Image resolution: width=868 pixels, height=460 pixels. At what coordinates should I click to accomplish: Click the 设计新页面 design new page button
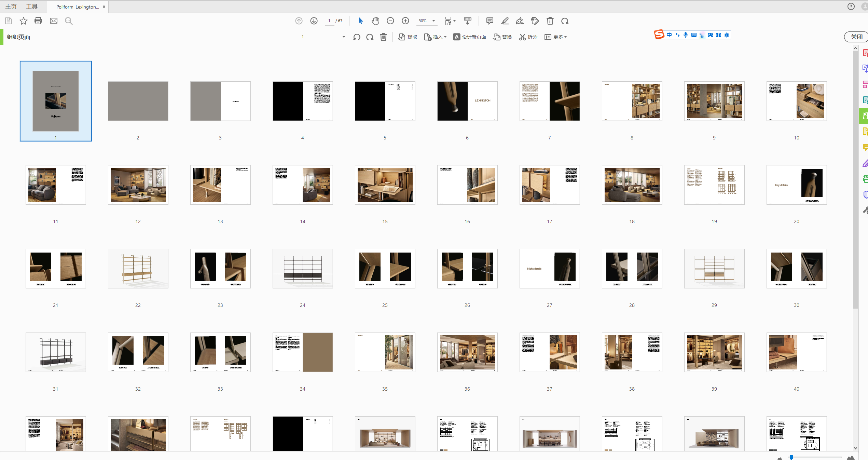[x=470, y=37]
